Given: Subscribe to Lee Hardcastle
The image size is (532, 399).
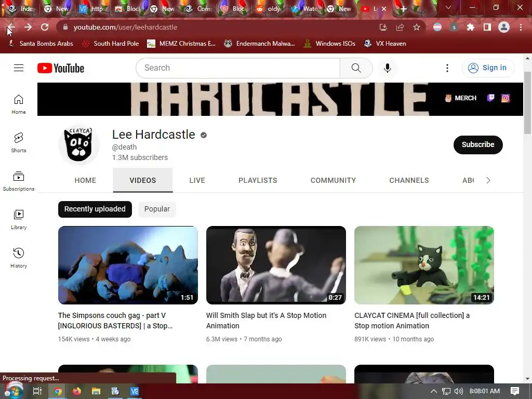Looking at the screenshot, I should tap(478, 144).
